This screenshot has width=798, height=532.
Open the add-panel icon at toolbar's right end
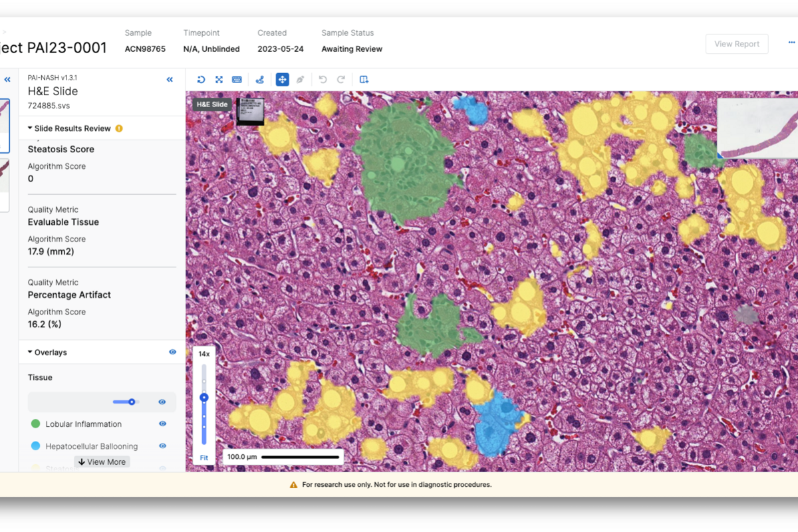click(363, 79)
